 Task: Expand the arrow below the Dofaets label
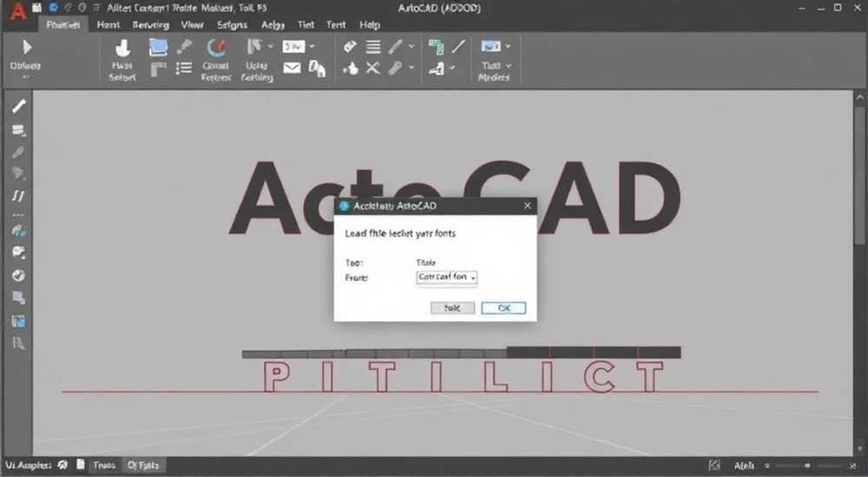pyautogui.click(x=26, y=77)
